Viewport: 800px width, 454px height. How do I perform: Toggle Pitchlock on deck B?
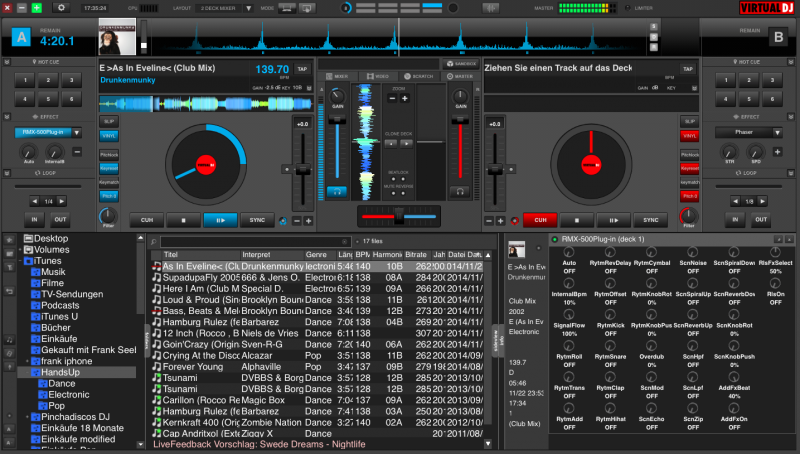[689, 155]
